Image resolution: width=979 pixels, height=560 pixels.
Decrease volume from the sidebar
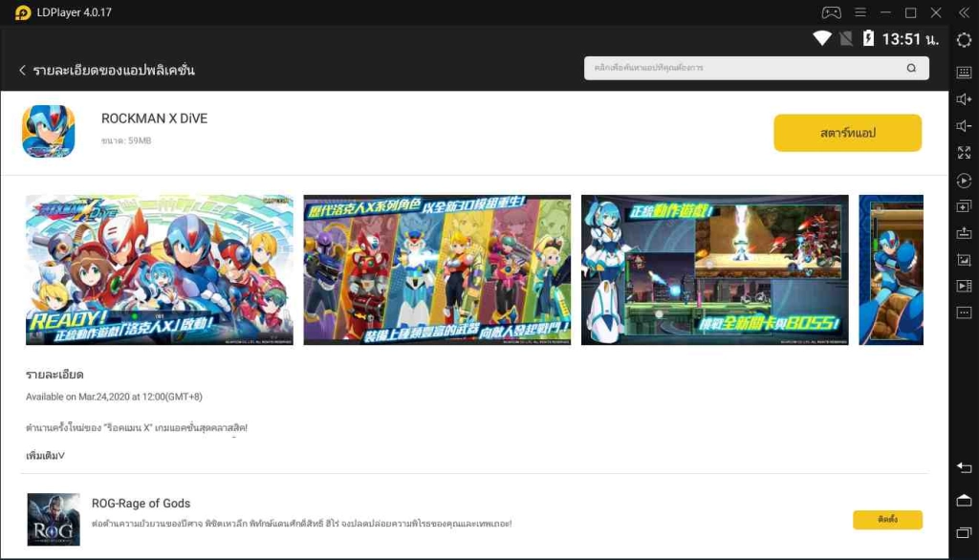(964, 126)
